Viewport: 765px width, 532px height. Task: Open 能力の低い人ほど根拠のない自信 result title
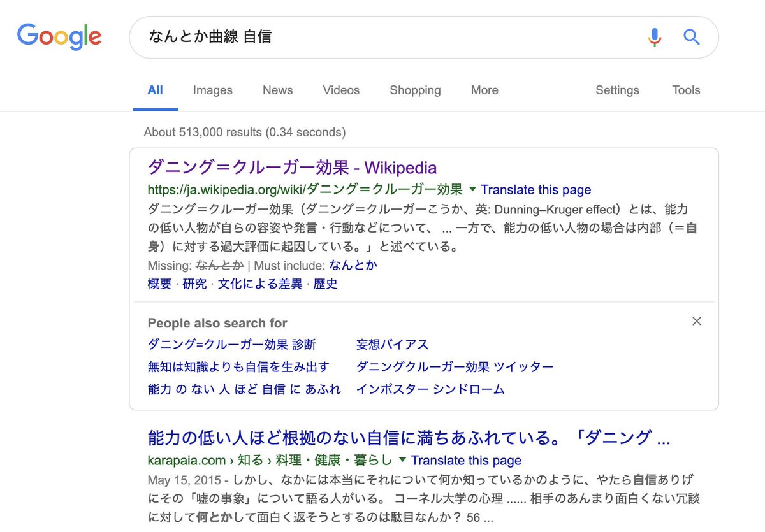click(409, 438)
